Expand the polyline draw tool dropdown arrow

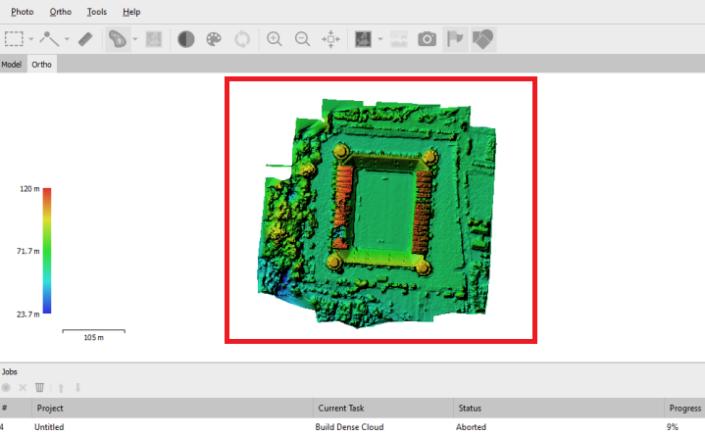coord(66,40)
